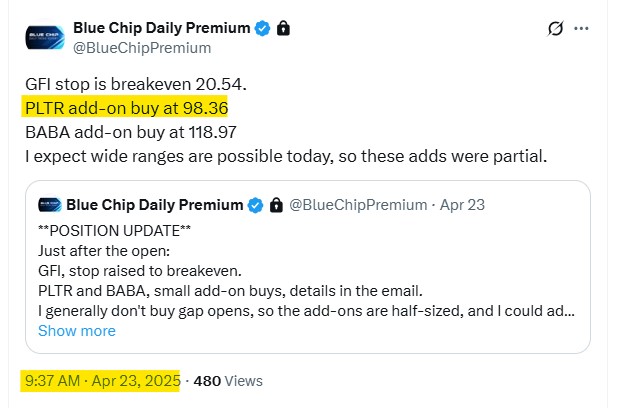Click the Blue Chip Daily Premium profile avatar

coord(45,38)
